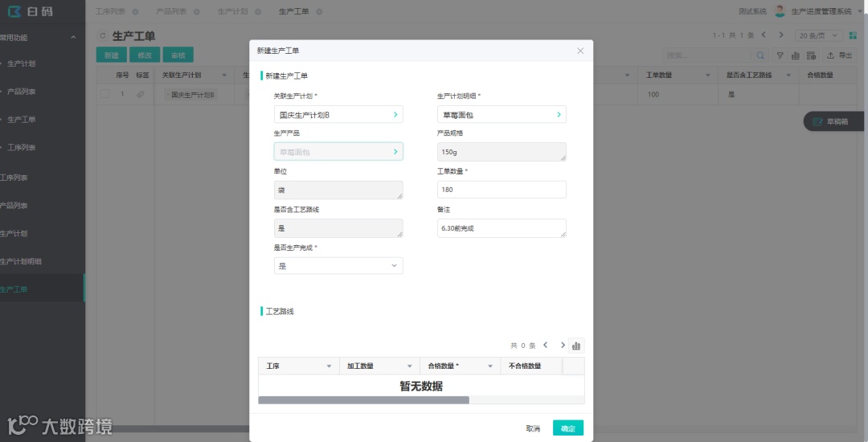This screenshot has width=868, height=442.
Task: Go to previous page in main pagination
Action: 764,35
